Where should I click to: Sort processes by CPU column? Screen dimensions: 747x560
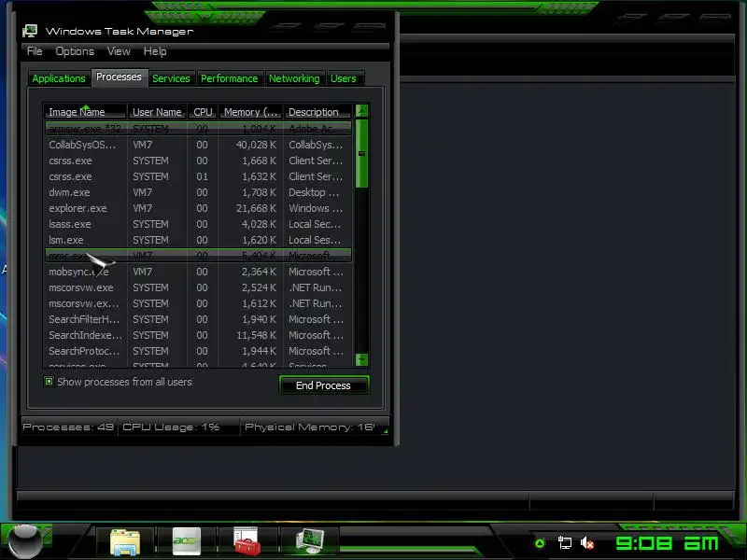point(203,112)
